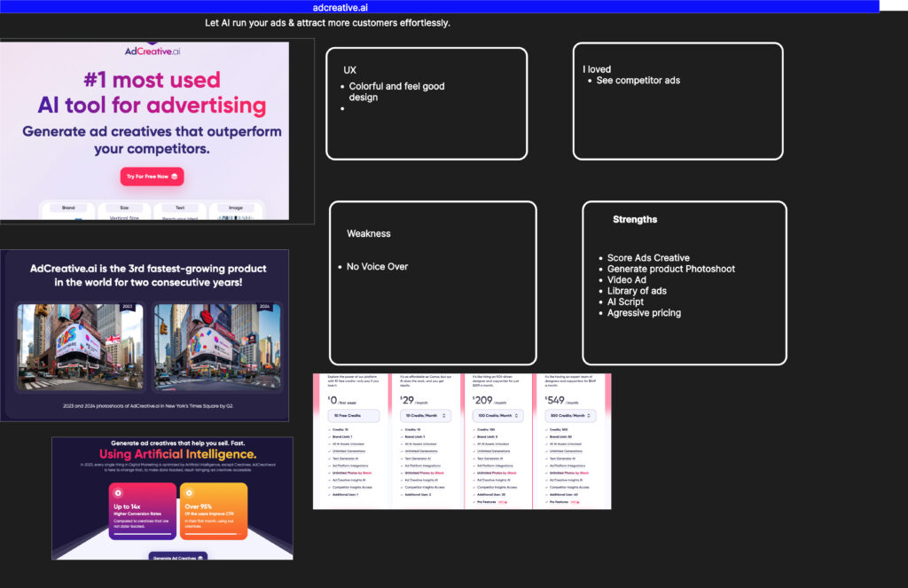This screenshot has width=908, height=588.
Task: Select the 'Strengths' note card
Action: coord(684,282)
